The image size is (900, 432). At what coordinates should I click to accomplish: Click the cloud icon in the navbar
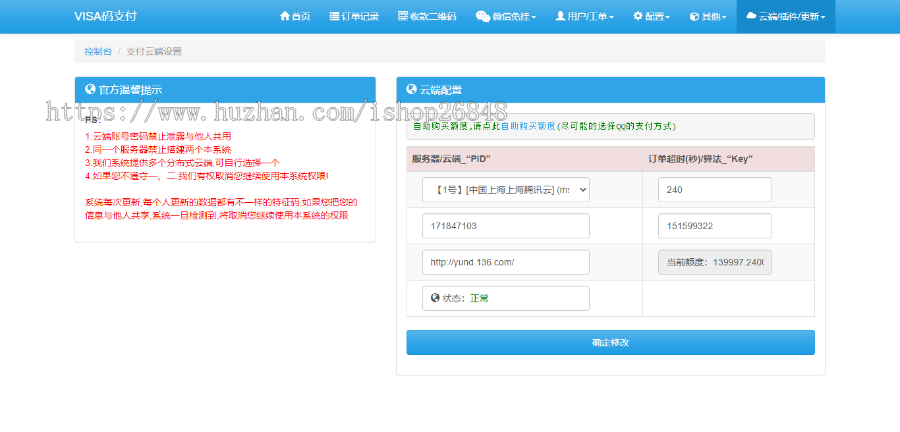pos(751,17)
